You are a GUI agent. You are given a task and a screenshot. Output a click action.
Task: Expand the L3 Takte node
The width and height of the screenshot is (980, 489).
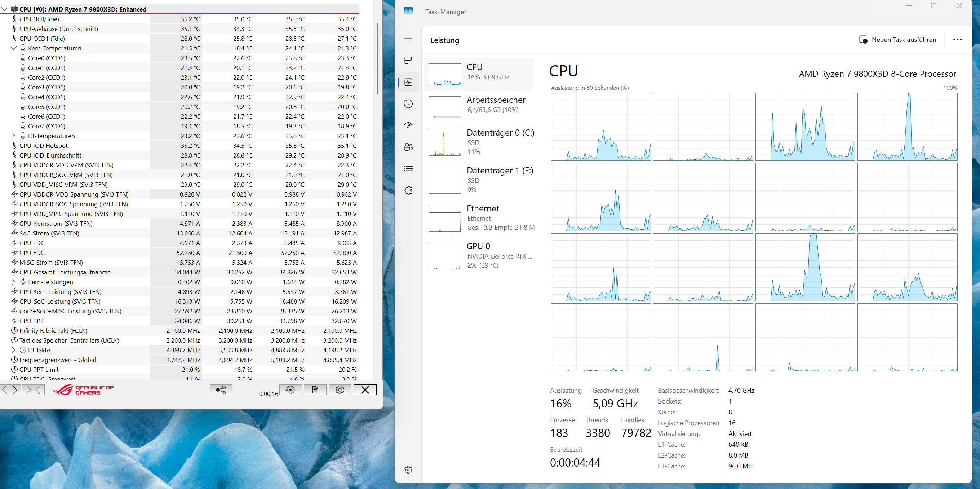coord(13,350)
